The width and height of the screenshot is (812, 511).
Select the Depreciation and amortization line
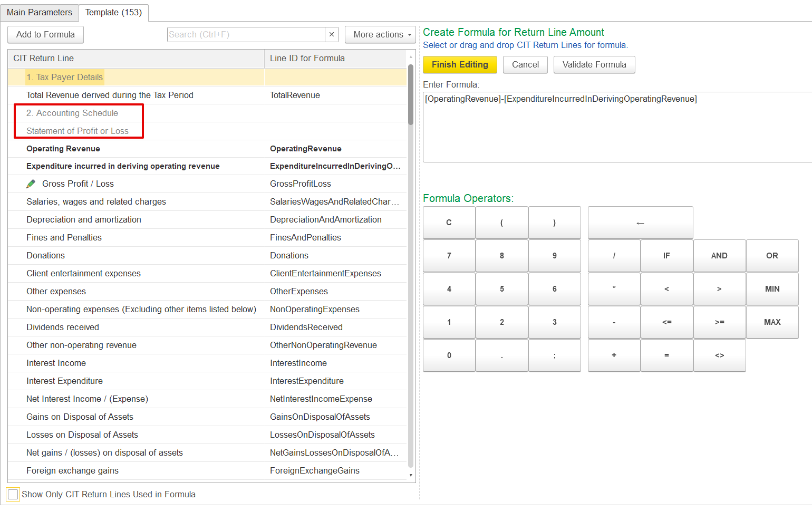pos(207,220)
